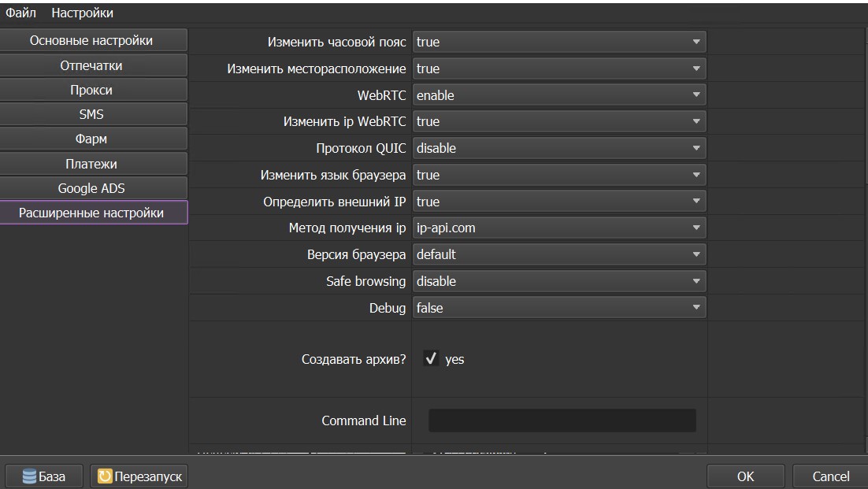Click the Safe browsing label
Viewport: 868px width, 489px height.
click(x=365, y=281)
